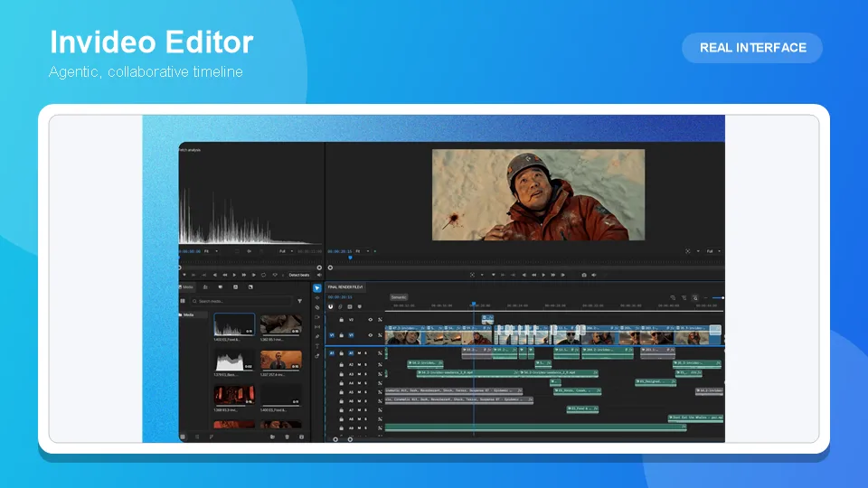Image resolution: width=868 pixels, height=488 pixels.
Task: Open the comments tab in the media panel
Action: 221,287
